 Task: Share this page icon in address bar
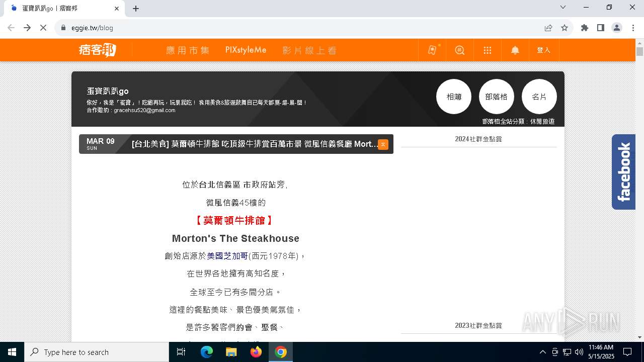tap(548, 28)
